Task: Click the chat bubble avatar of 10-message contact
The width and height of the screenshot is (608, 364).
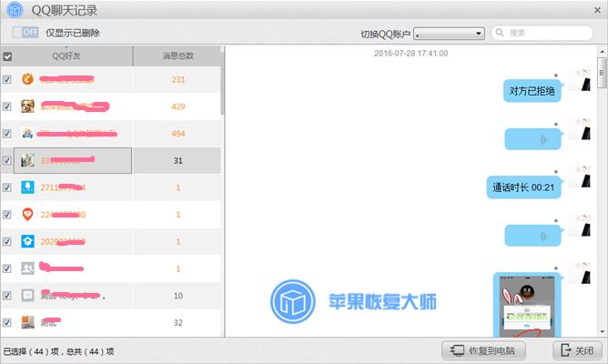Action: click(x=27, y=296)
